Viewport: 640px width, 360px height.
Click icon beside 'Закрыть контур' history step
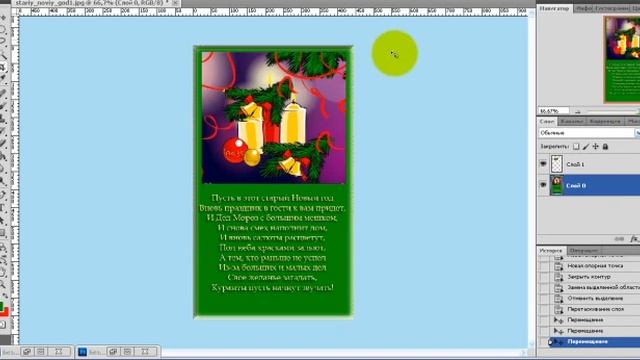(x=559, y=277)
